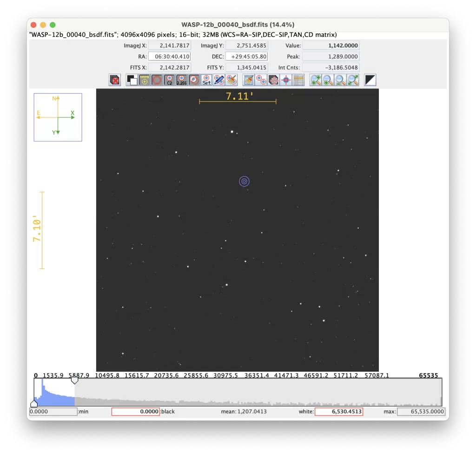Open the stack aligner crosshair tool

click(x=273, y=80)
